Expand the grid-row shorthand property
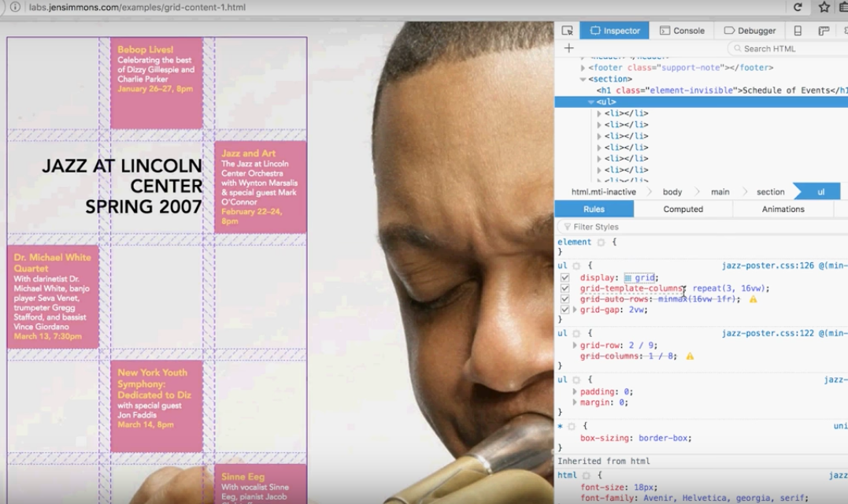Viewport: 848px width, 504px height. coord(575,346)
